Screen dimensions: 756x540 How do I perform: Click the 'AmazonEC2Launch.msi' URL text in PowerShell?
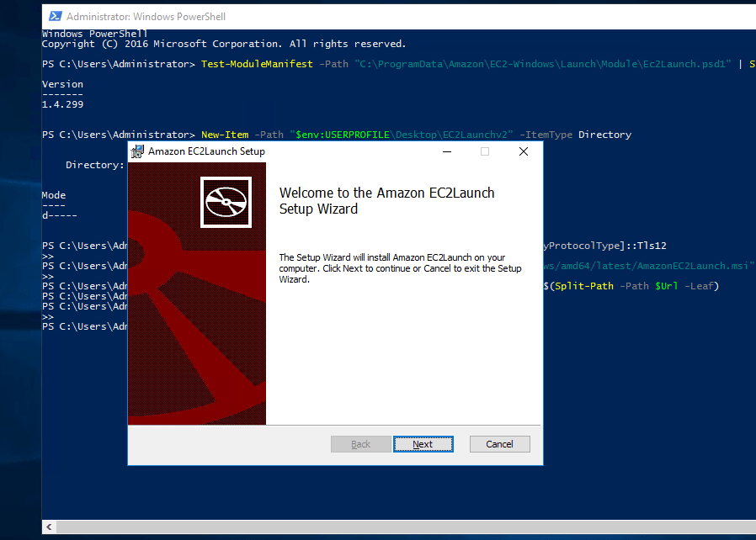(x=694, y=266)
